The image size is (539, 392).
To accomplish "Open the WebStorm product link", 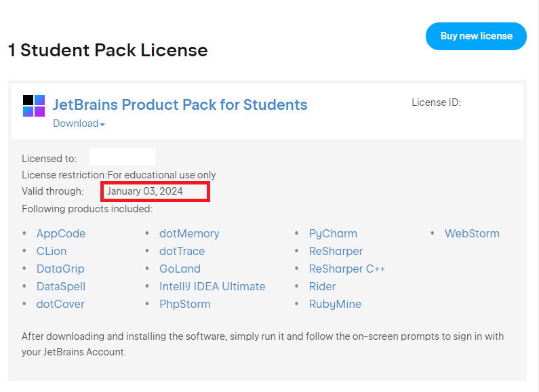I will [x=472, y=233].
